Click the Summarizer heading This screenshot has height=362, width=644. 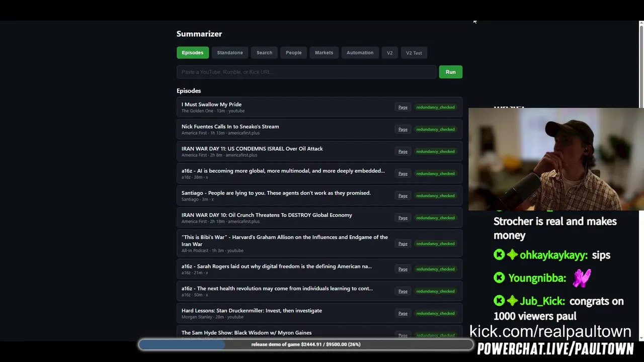coord(199,34)
